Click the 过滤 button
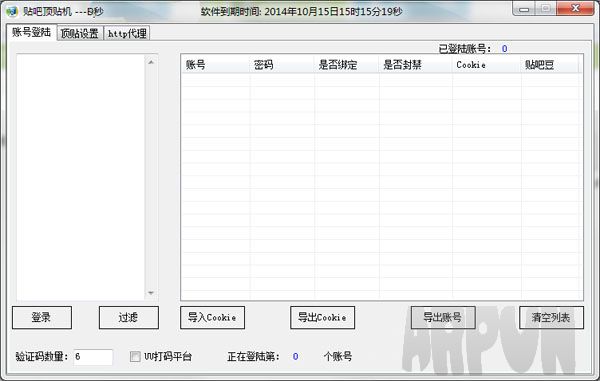Screen dimensions: 600x381 click(x=129, y=318)
